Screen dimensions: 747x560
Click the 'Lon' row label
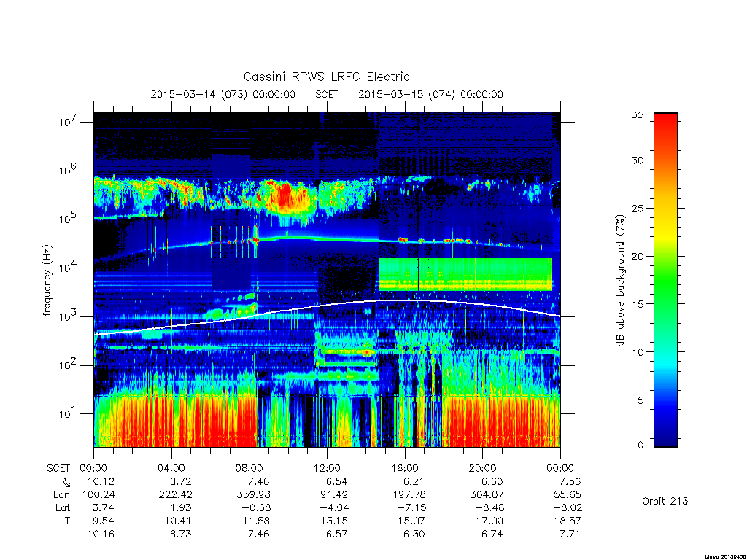pos(61,495)
